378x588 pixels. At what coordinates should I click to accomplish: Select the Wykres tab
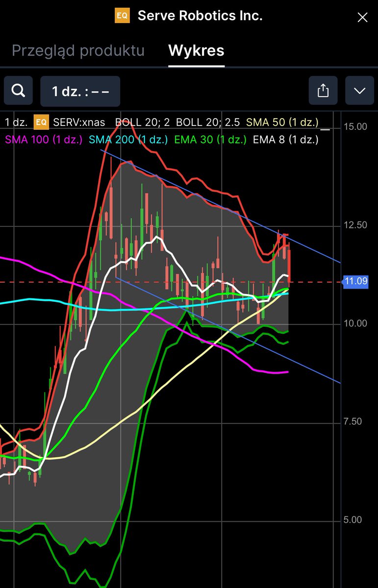pos(196,50)
